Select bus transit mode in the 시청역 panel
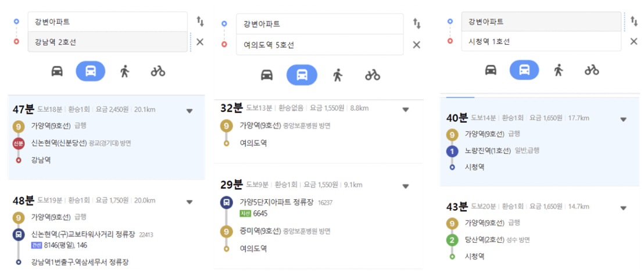 (x=524, y=70)
